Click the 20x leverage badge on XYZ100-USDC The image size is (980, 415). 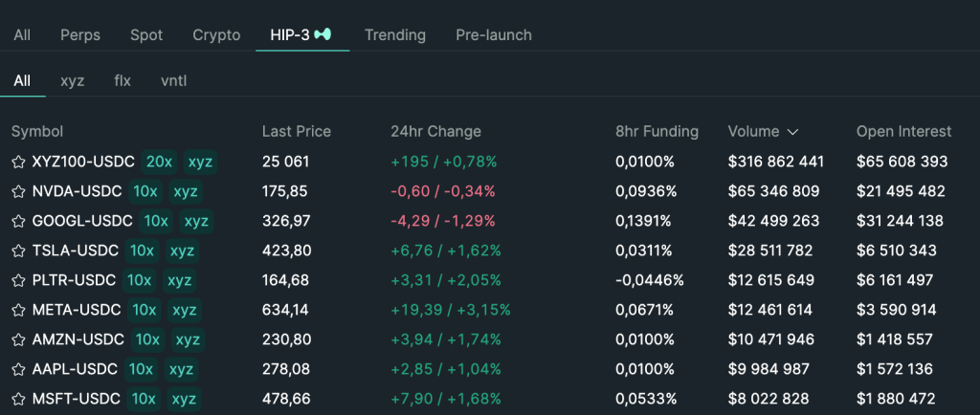point(159,163)
